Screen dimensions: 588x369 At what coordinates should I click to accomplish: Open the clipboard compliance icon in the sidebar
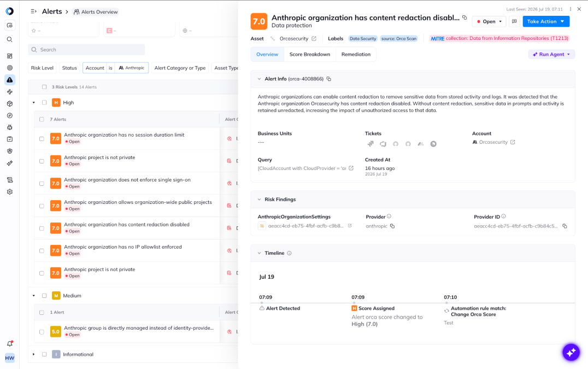[x=10, y=139]
